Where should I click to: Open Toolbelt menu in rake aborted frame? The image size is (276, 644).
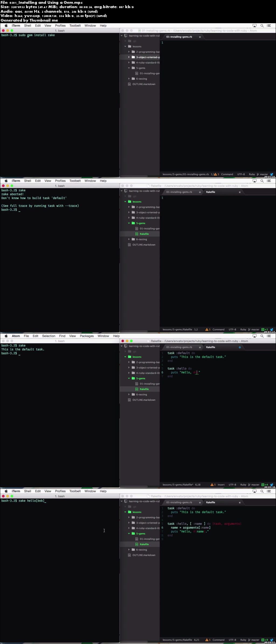75,181
